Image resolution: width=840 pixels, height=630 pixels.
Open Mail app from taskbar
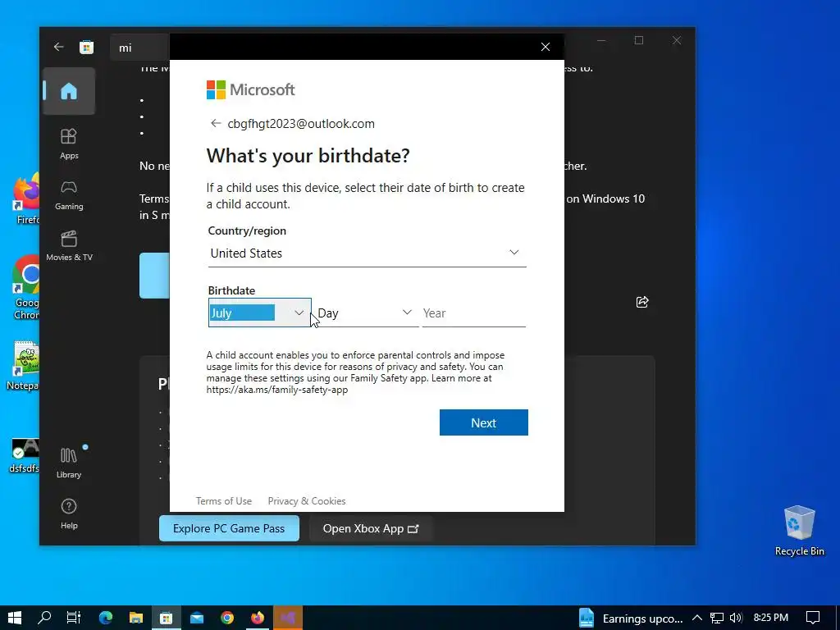tap(197, 618)
